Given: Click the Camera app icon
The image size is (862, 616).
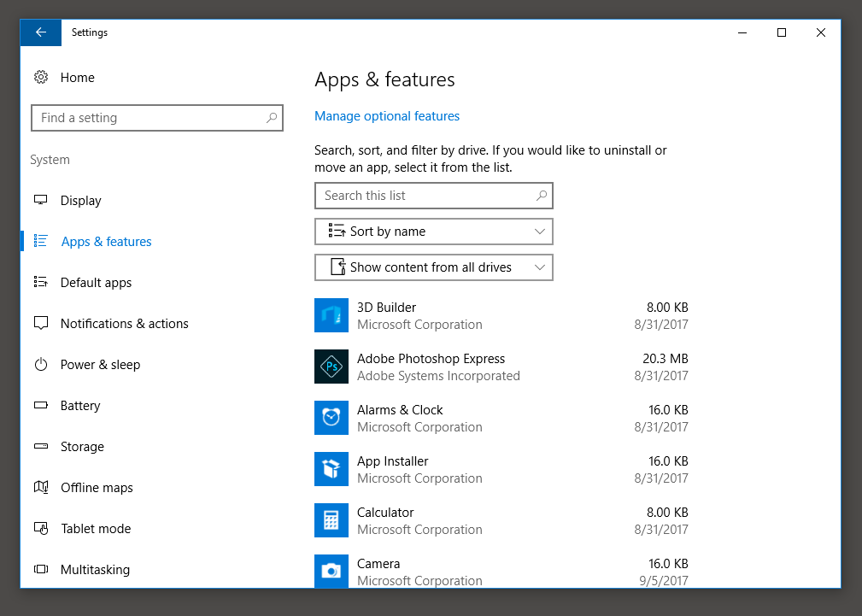Looking at the screenshot, I should point(331,571).
